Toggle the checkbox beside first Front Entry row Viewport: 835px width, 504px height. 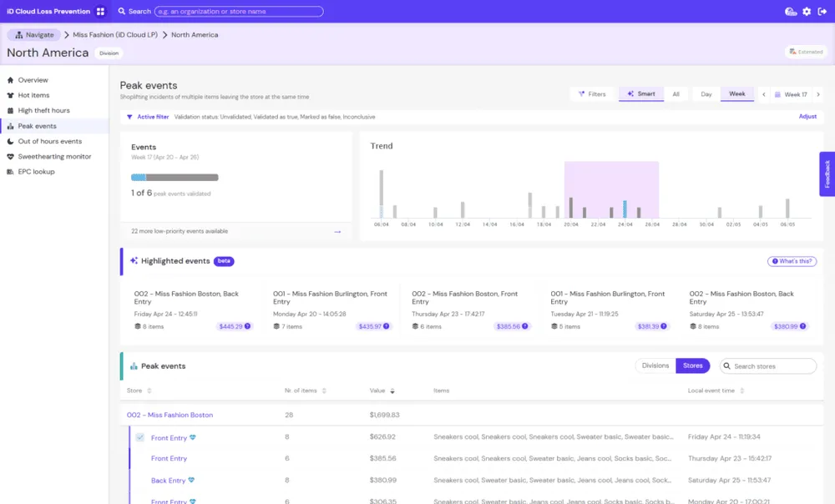(x=139, y=437)
